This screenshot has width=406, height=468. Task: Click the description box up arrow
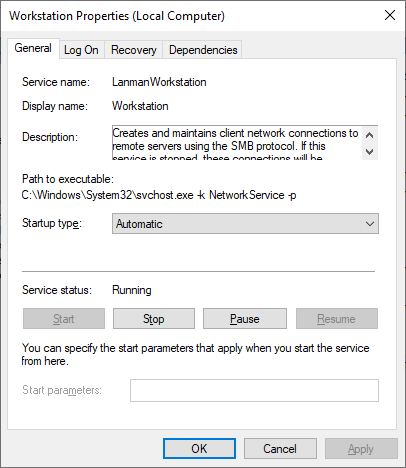pos(369,135)
